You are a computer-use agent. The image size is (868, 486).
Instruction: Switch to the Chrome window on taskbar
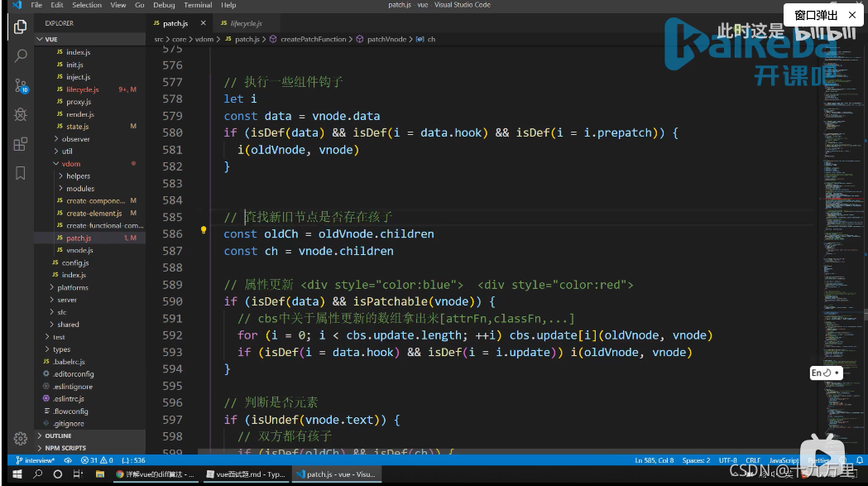(156, 474)
